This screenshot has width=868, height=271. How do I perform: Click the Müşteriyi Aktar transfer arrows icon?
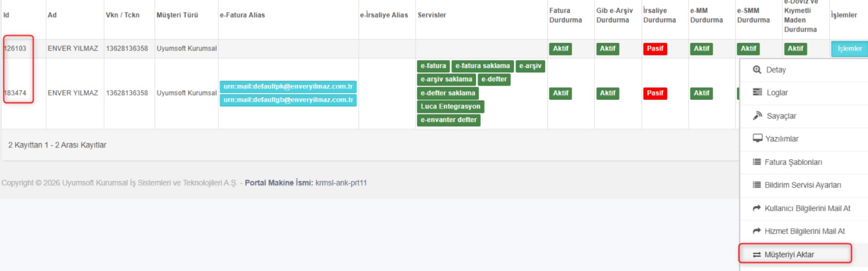pos(757,255)
